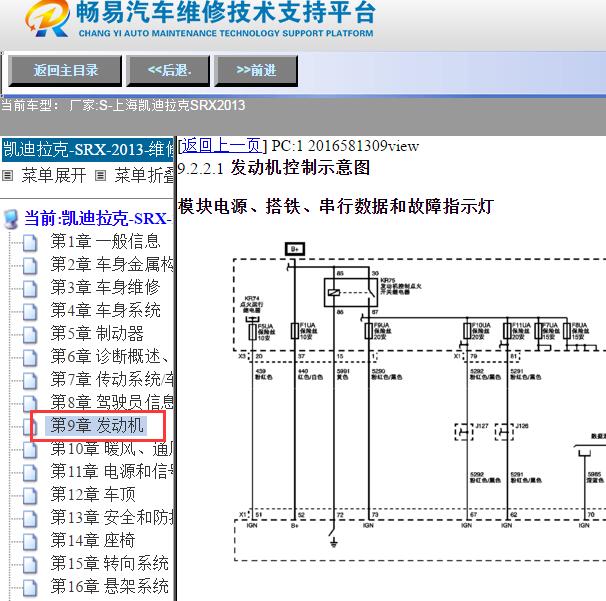Click the 返回主目录 button

point(65,71)
